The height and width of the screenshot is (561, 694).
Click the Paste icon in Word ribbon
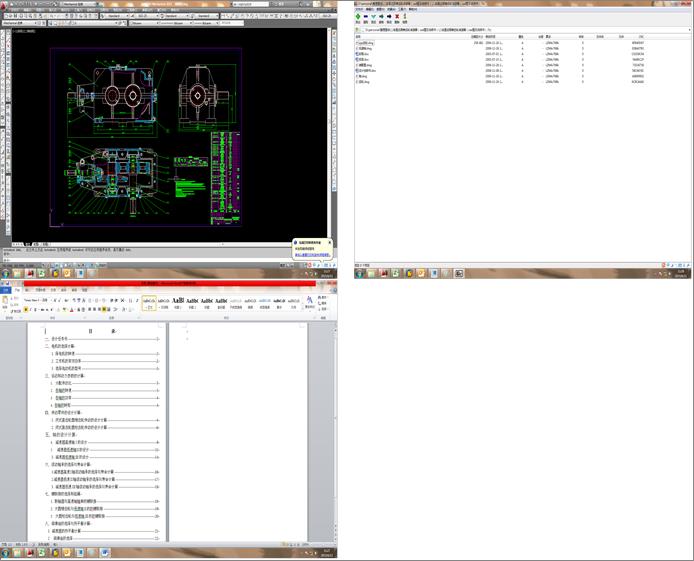click(x=5, y=302)
